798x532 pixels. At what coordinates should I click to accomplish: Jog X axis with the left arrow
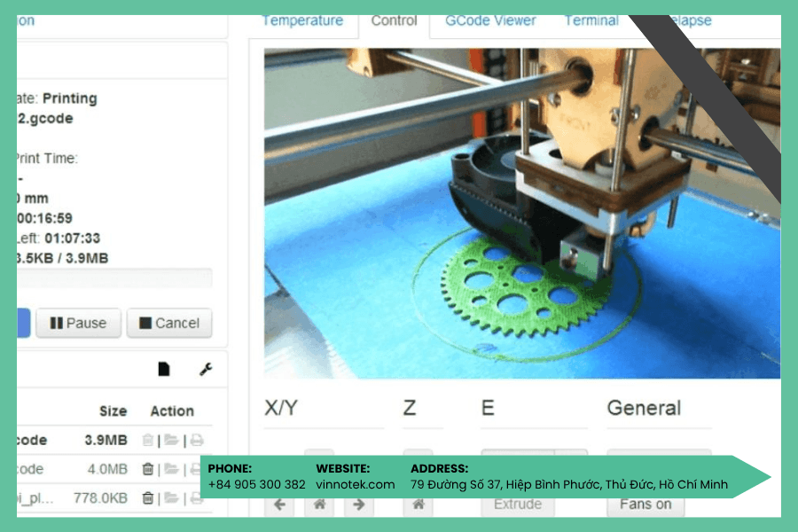(x=279, y=505)
